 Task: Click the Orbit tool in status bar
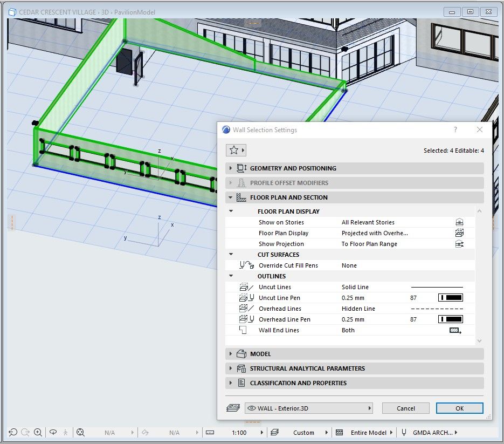coord(53,432)
